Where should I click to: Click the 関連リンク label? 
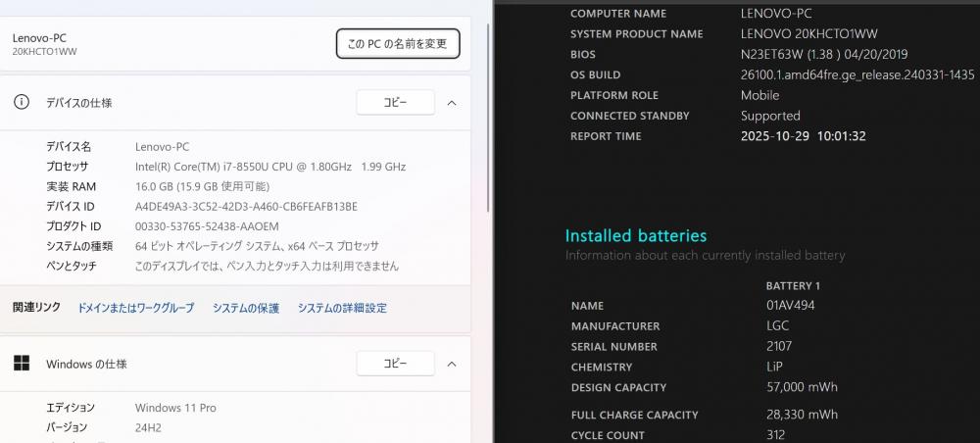click(37, 307)
